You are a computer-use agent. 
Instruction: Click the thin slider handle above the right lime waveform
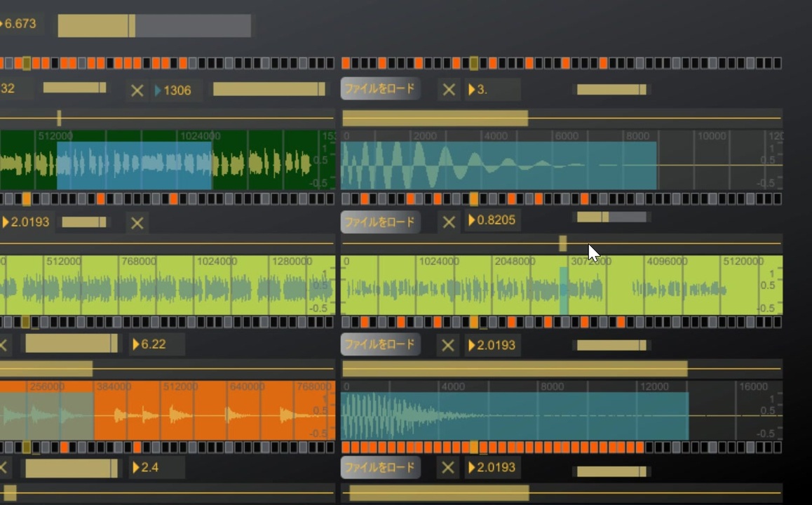coord(563,243)
